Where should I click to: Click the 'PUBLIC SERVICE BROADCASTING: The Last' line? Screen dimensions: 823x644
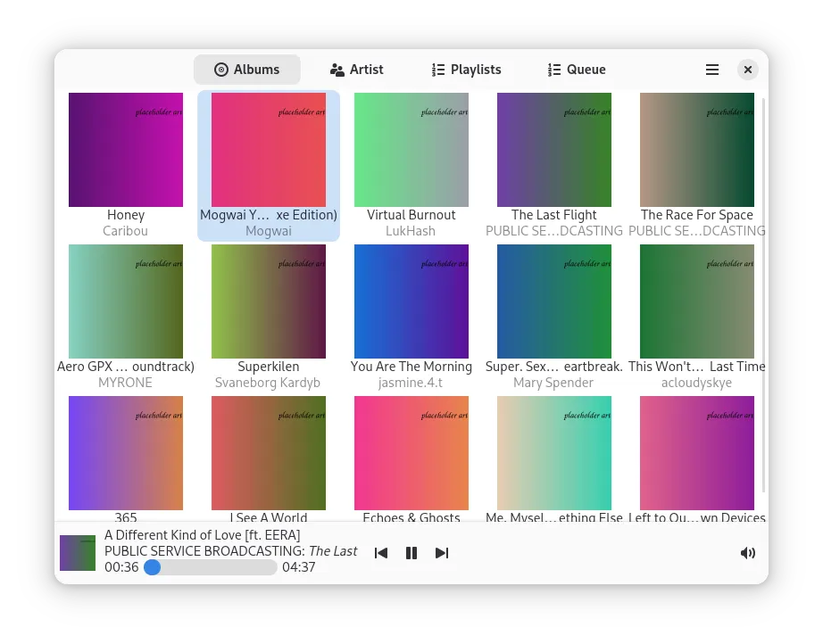tap(231, 551)
